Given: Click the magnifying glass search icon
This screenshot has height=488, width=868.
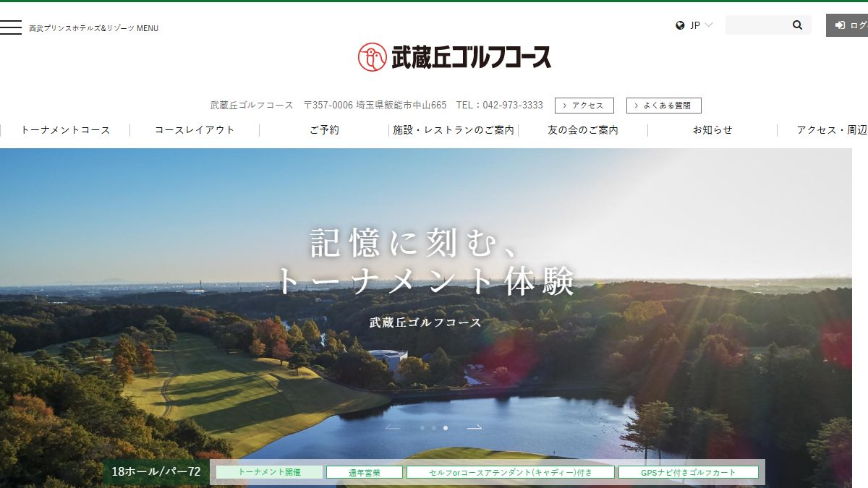Looking at the screenshot, I should [x=797, y=25].
